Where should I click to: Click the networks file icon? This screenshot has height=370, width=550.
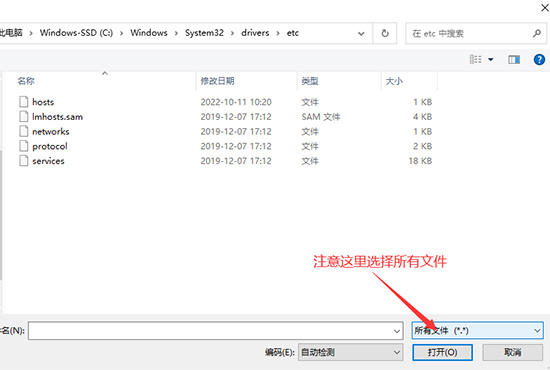pyautogui.click(x=24, y=131)
